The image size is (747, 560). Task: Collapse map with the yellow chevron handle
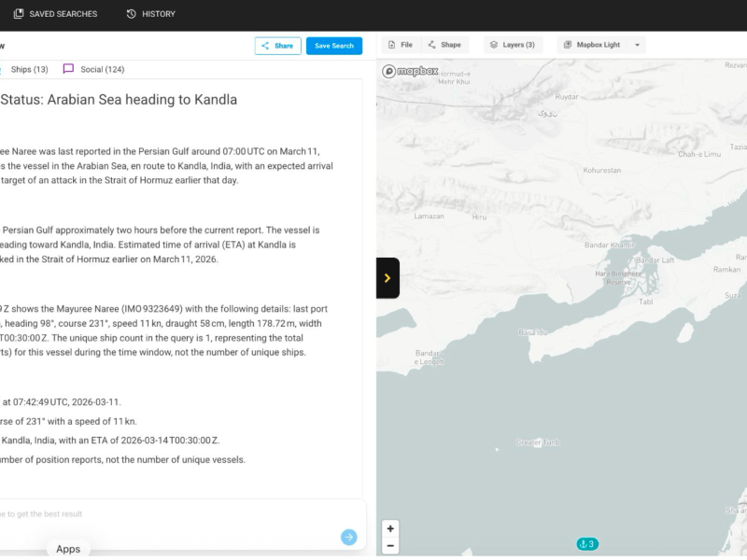[x=388, y=278]
